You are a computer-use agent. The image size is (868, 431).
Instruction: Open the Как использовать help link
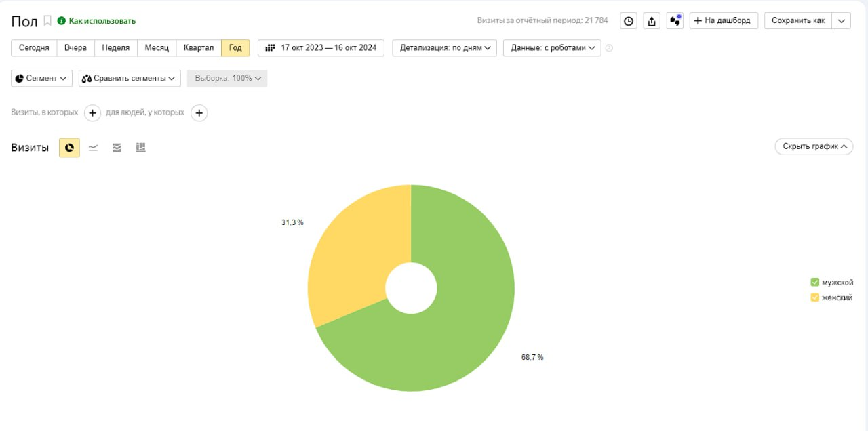pos(102,21)
